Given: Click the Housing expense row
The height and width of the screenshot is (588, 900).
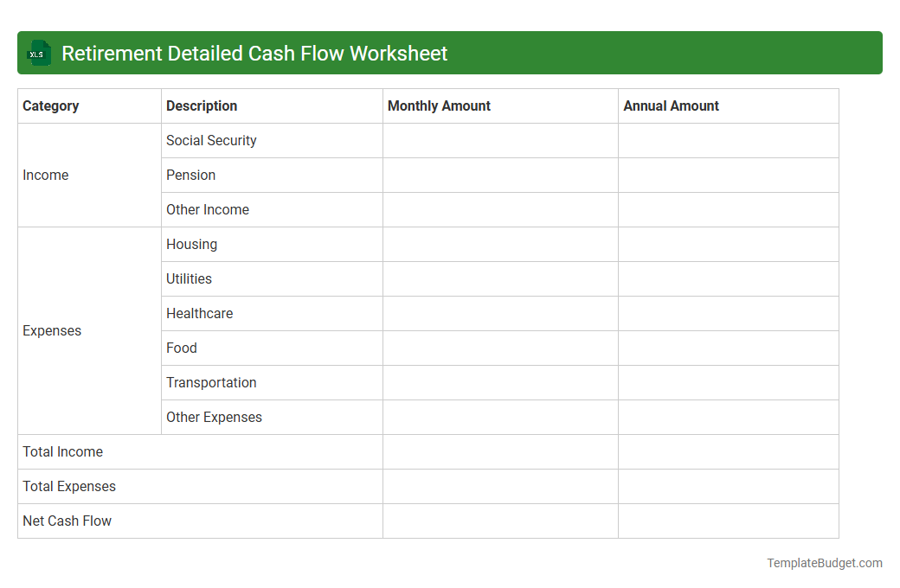Looking at the screenshot, I should pyautogui.click(x=192, y=244).
